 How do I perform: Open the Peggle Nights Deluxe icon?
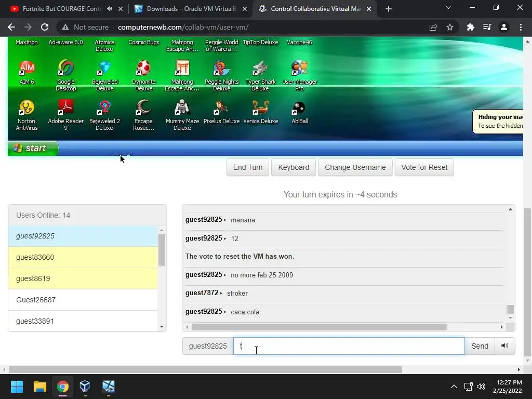point(221,75)
